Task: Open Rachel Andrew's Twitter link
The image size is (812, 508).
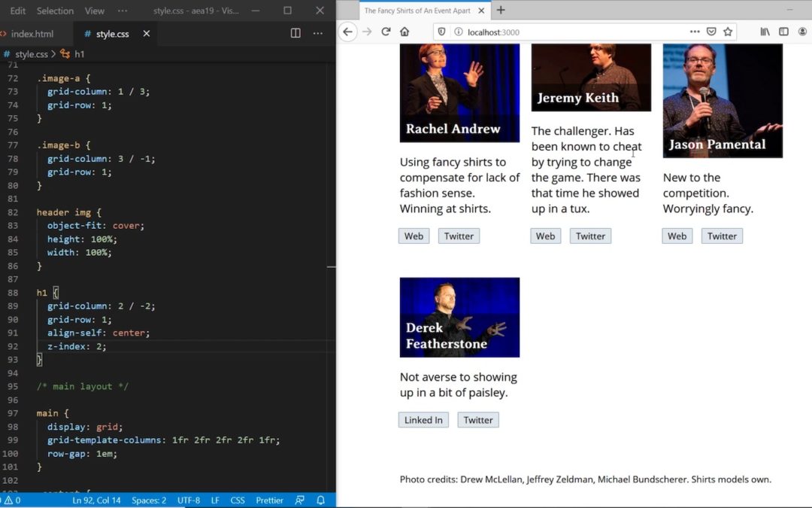Action: coord(459,236)
